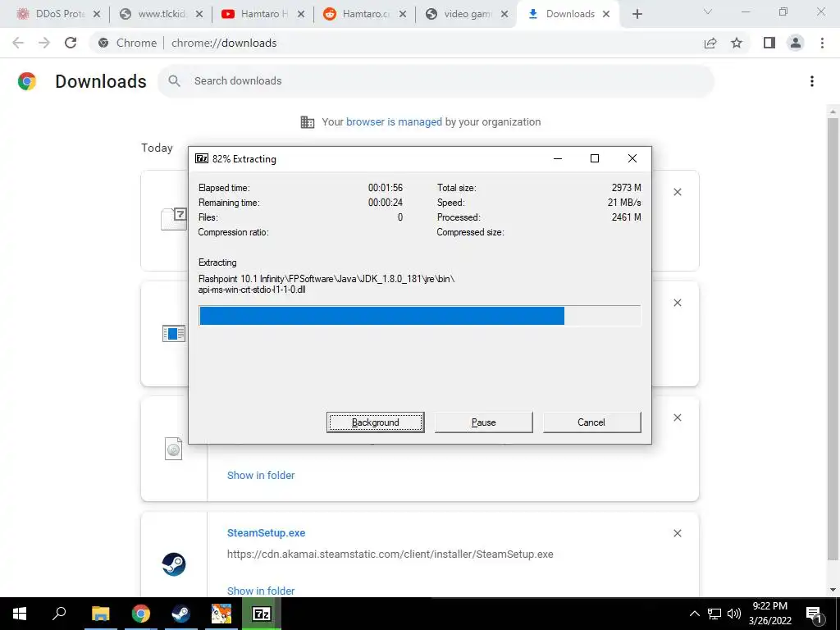
Task: Open File Explorer from taskbar
Action: point(100,614)
